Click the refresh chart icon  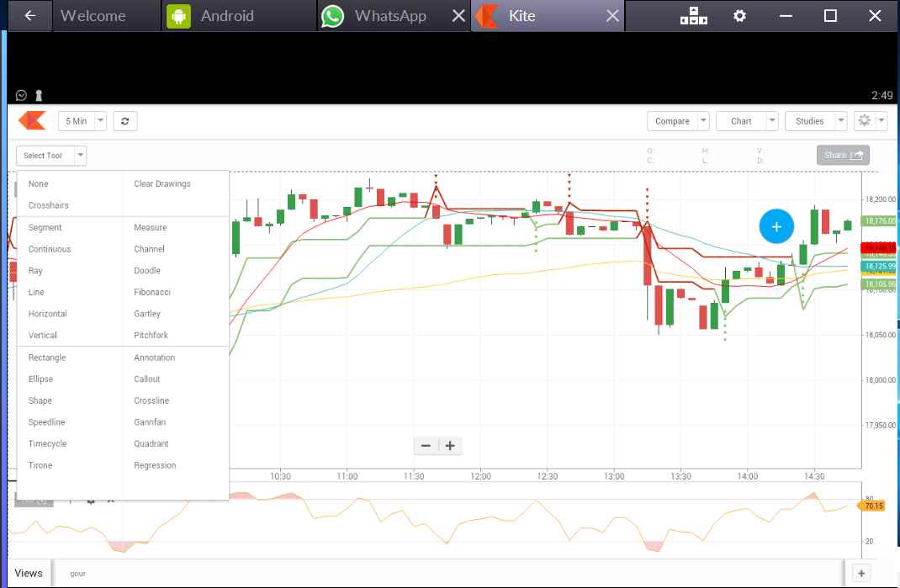(x=124, y=121)
